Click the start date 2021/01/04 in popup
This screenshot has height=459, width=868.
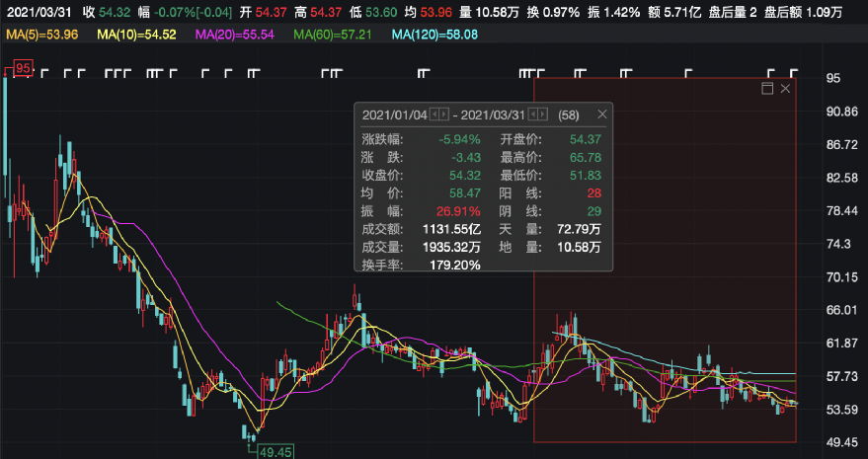[395, 115]
